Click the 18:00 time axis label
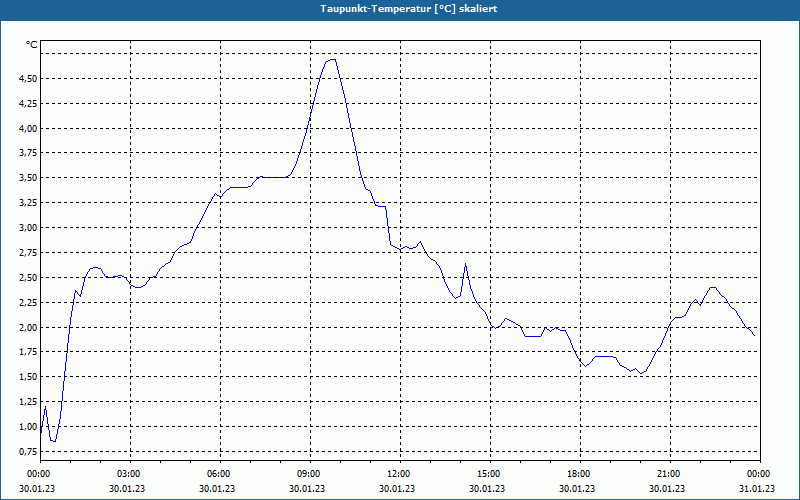800x500 pixels. coord(580,474)
